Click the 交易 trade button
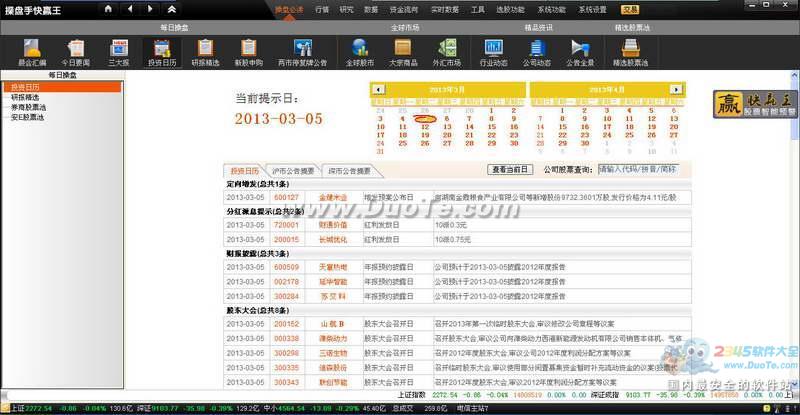Screen dimensions: 800x415 (x=630, y=10)
